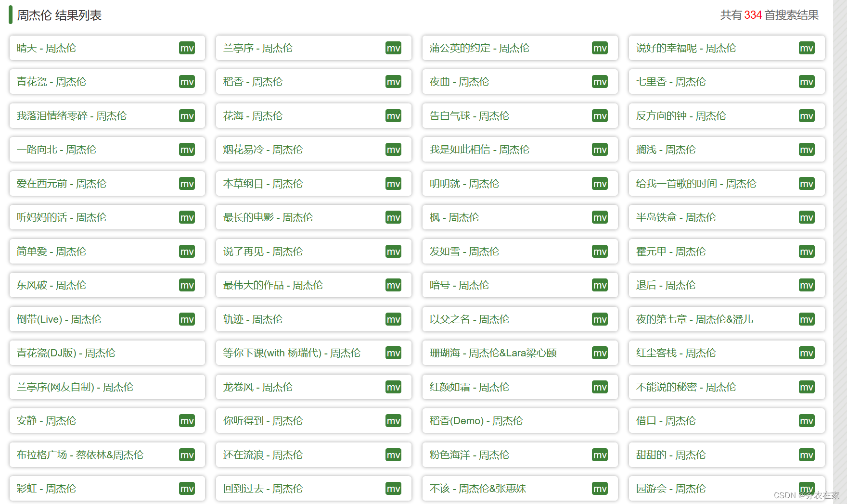This screenshot has height=504, width=847.
Task: Click mv icon for 简单爱 - 周杰伦
Action: coord(187,252)
